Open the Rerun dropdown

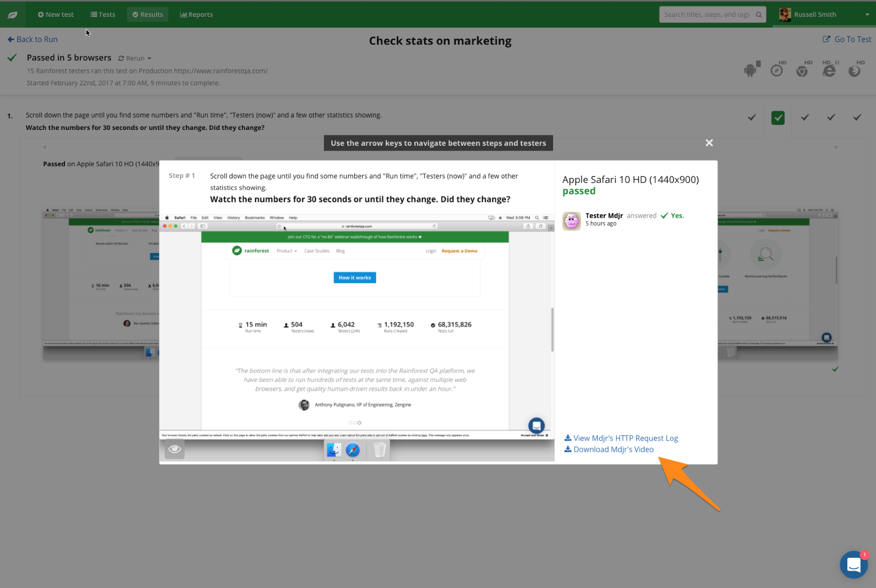coord(135,58)
